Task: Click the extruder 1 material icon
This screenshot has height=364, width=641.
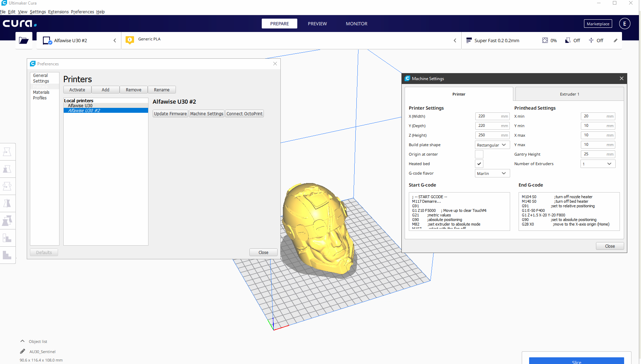Action: [x=130, y=40]
